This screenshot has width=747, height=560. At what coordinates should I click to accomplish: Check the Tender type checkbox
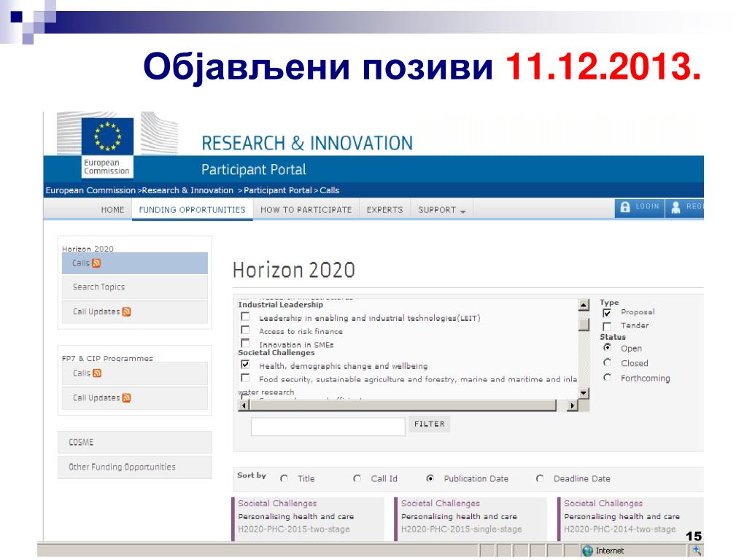click(x=607, y=326)
